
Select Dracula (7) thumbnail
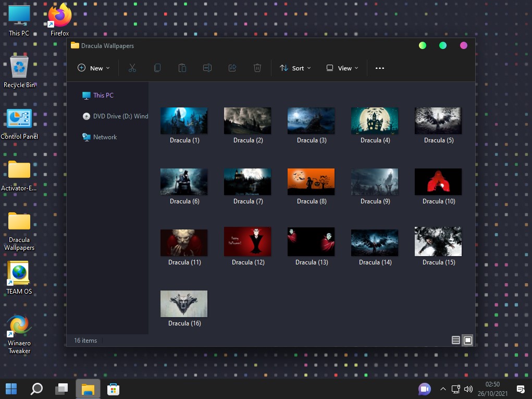pyautogui.click(x=248, y=182)
